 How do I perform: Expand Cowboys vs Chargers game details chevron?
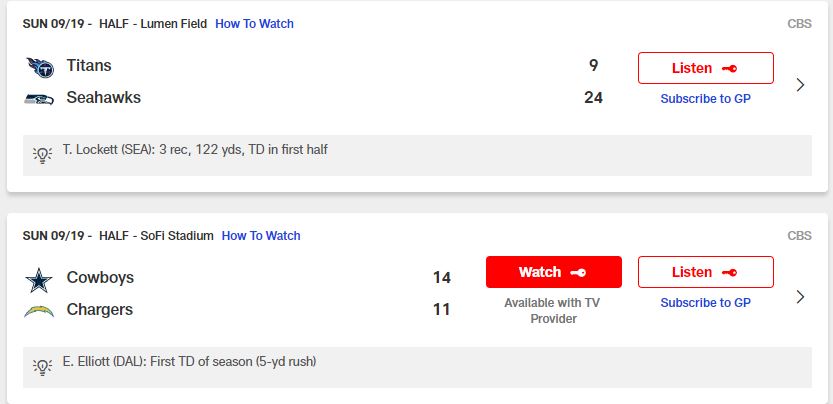point(801,297)
